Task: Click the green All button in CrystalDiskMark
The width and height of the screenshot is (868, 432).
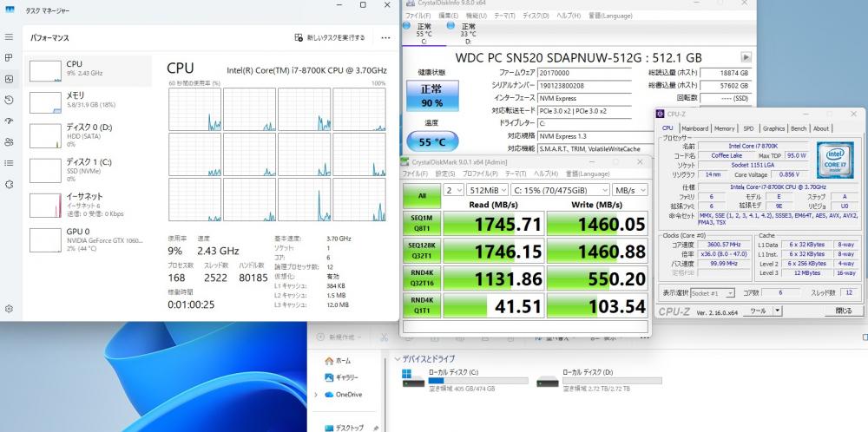Action: pyautogui.click(x=422, y=195)
